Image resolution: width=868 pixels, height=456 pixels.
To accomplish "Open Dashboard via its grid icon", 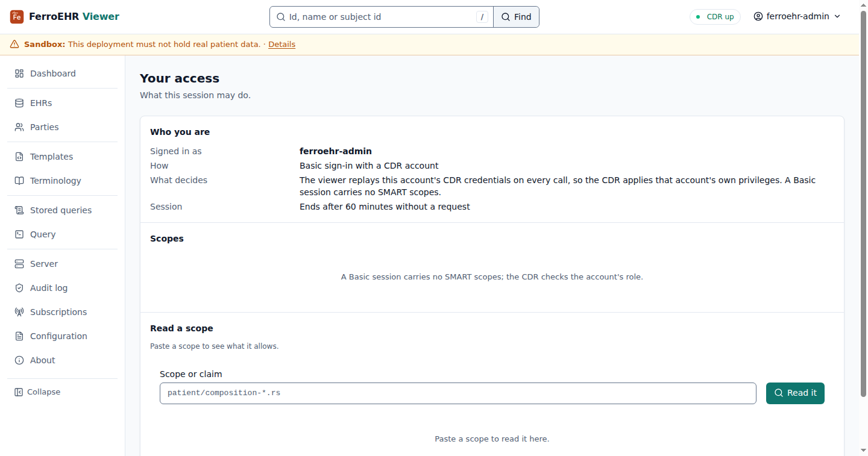I will pyautogui.click(x=19, y=73).
